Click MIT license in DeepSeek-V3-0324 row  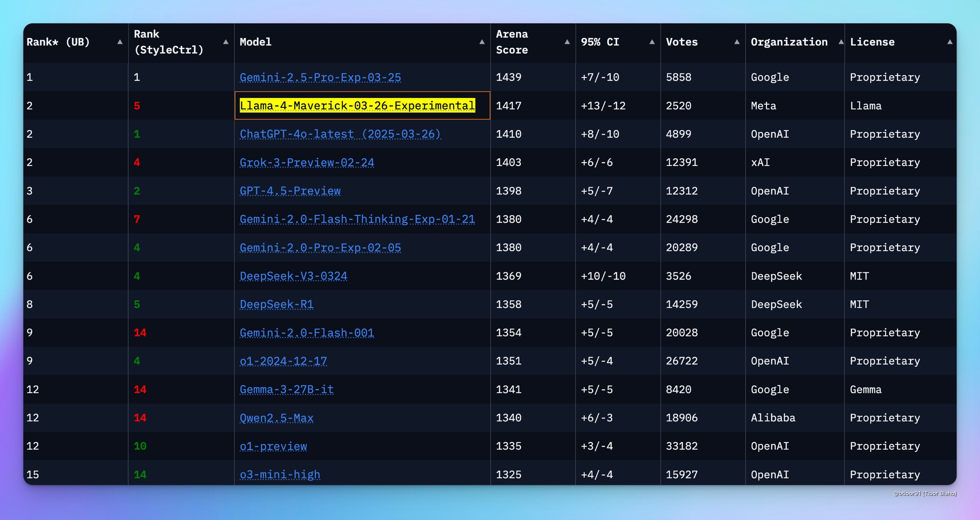coord(859,276)
